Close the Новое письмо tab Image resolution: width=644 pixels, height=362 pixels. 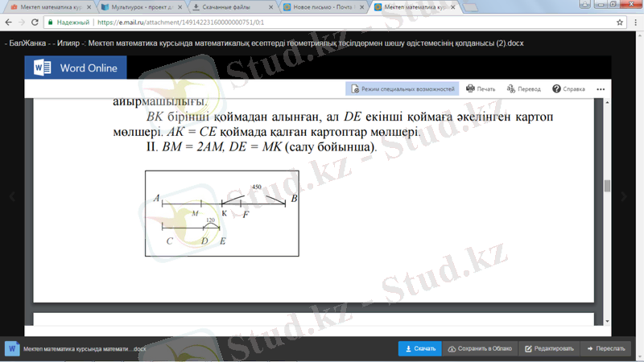click(x=361, y=7)
